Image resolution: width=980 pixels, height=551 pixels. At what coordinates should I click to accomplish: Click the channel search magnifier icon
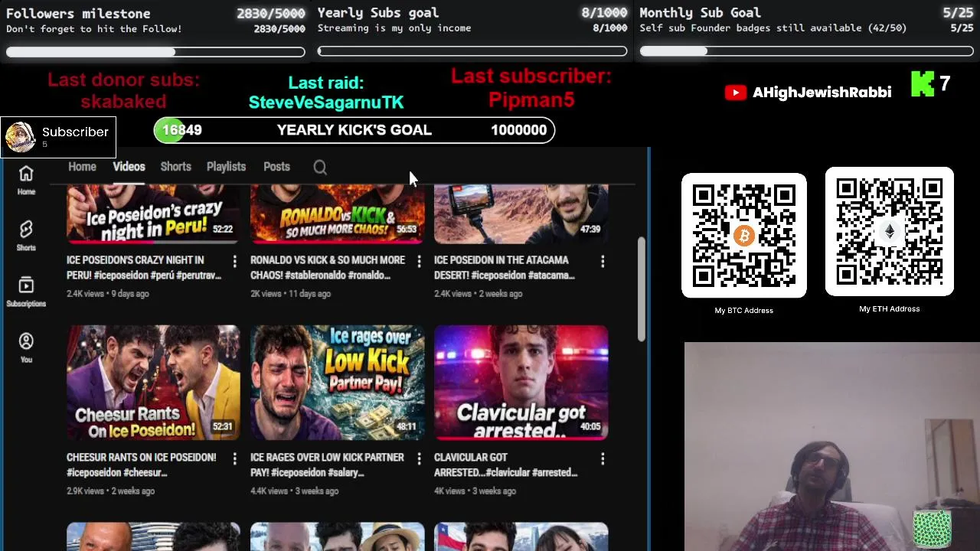(x=320, y=167)
